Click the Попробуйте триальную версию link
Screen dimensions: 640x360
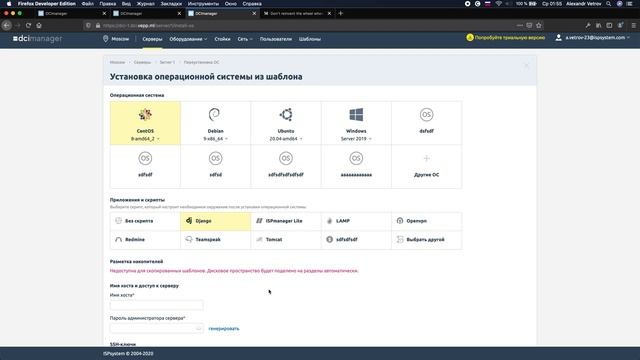pos(506,38)
